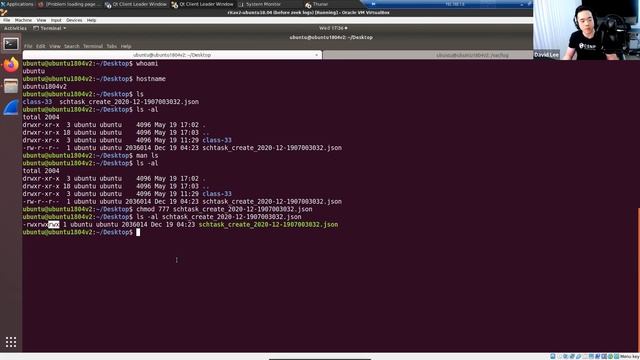Image resolution: width=640 pixels, height=360 pixels.
Task: Open VirtualBox File menu
Action: coord(7,20)
